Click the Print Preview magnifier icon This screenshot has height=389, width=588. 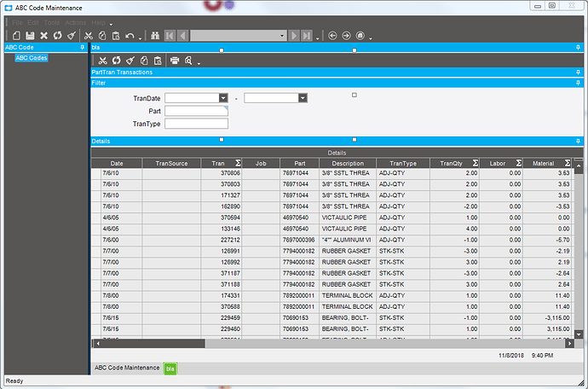[188, 61]
